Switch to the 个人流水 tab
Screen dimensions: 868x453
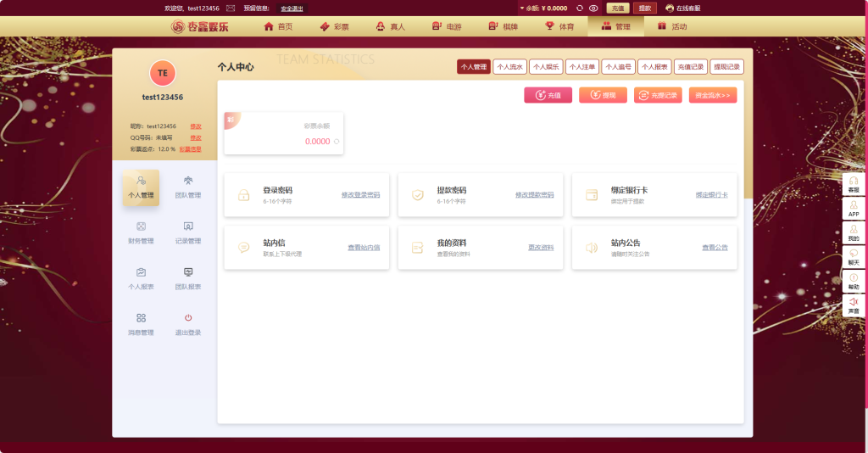(x=509, y=66)
